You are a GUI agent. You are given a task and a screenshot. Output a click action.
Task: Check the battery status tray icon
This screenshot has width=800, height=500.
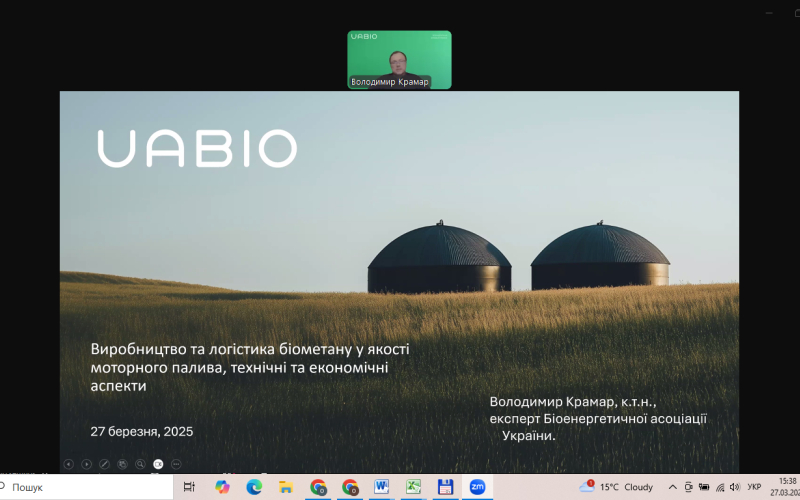coord(704,487)
